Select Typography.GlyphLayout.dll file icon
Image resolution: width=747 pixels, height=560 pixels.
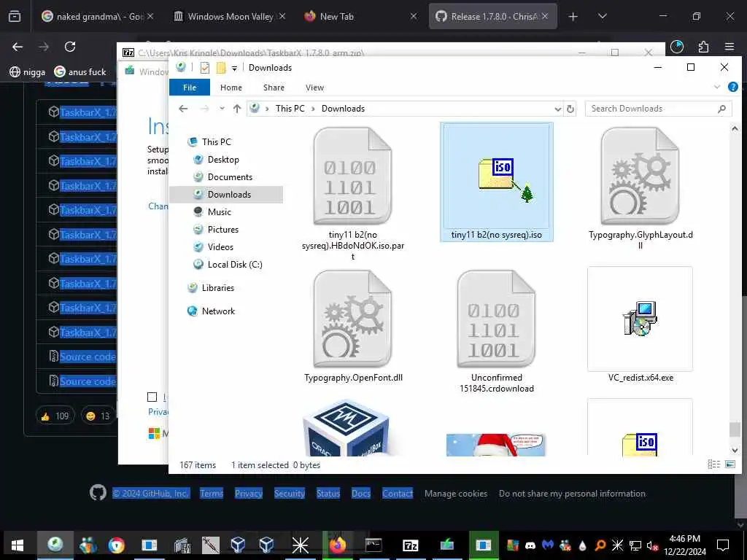click(640, 176)
